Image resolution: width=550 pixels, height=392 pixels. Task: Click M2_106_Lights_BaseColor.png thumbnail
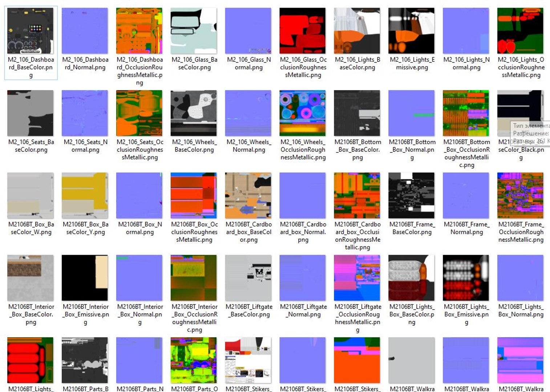(x=357, y=31)
